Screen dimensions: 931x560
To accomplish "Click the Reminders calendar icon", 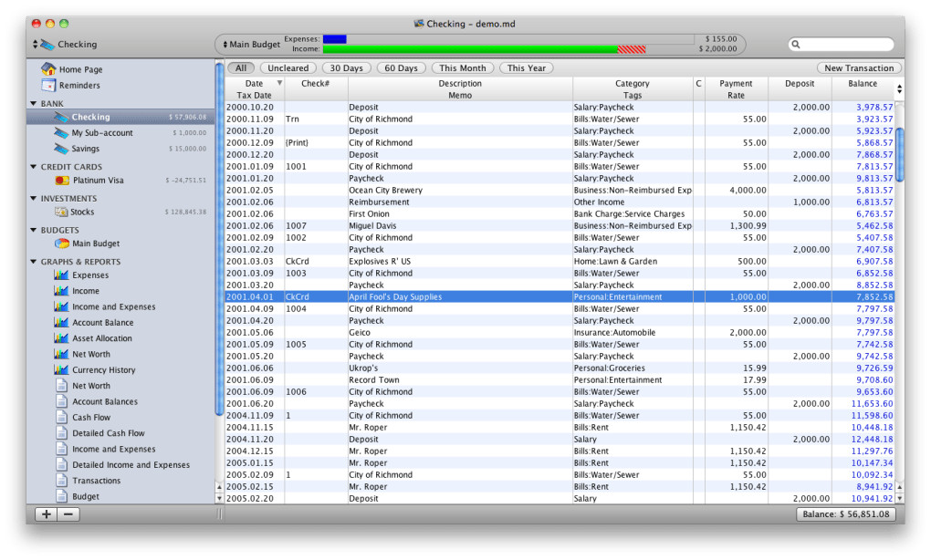I will pyautogui.click(x=48, y=86).
